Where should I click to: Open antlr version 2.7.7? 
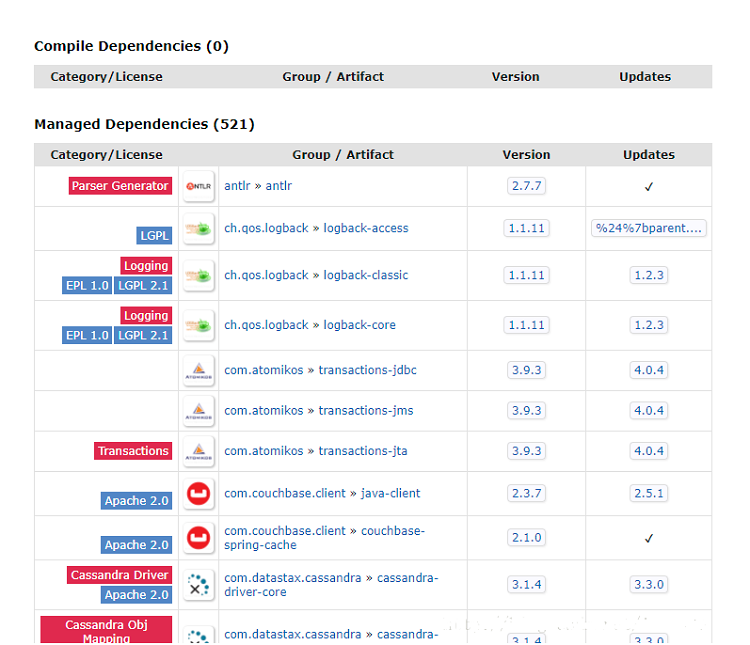(526, 186)
